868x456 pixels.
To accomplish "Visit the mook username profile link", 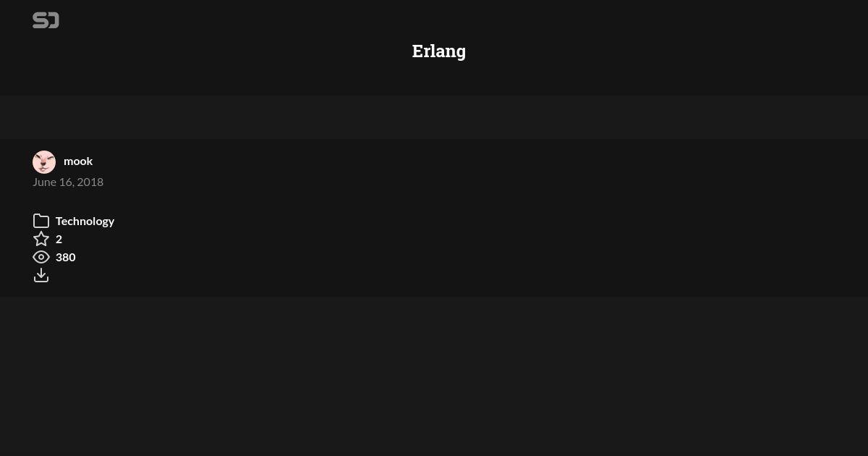I will [x=78, y=161].
